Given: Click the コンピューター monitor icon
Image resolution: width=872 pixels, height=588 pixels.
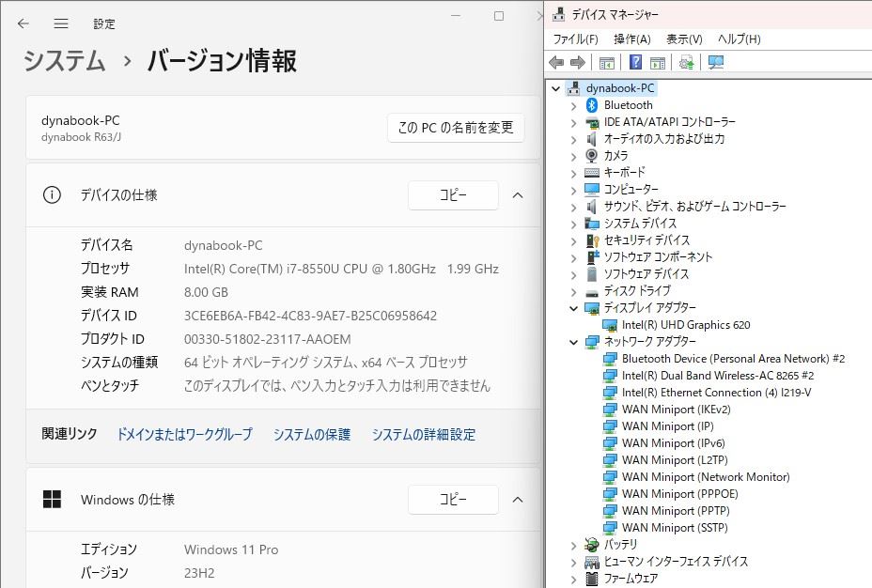Looking at the screenshot, I should [x=592, y=190].
